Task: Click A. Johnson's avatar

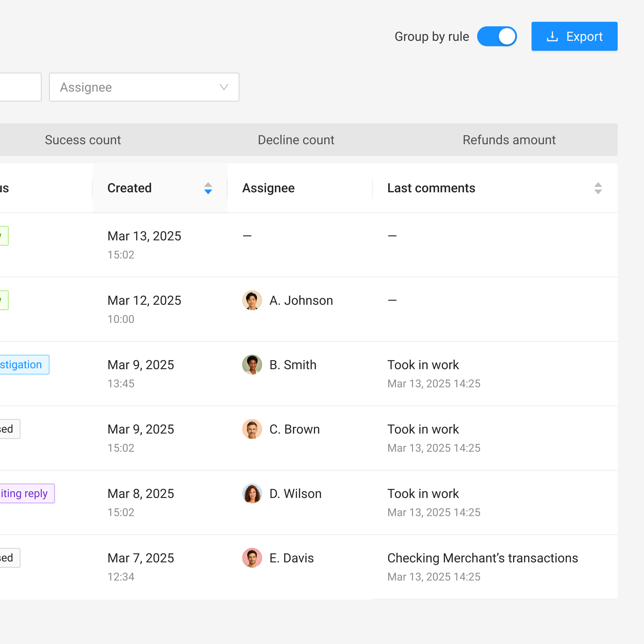Action: coord(252,300)
